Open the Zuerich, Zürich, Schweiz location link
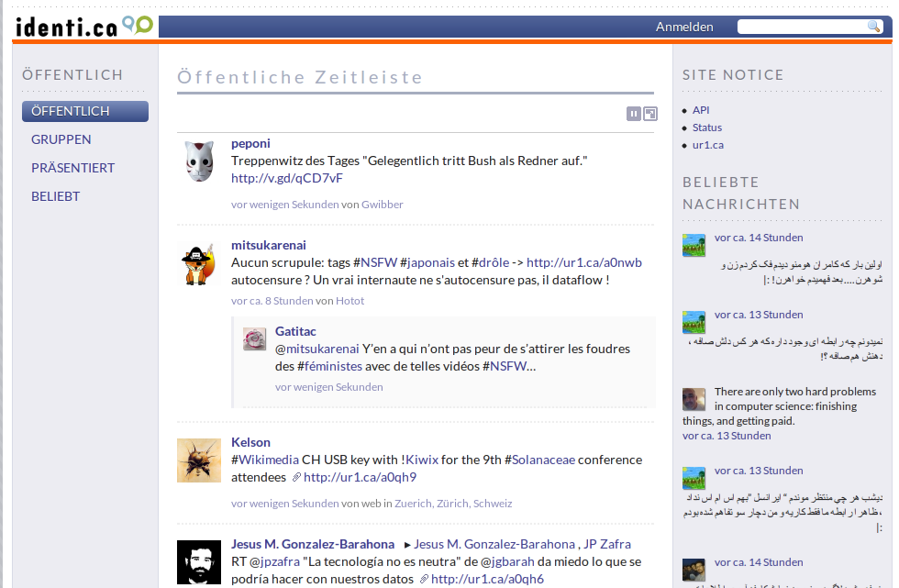Image resolution: width=899 pixels, height=588 pixels. [x=453, y=503]
